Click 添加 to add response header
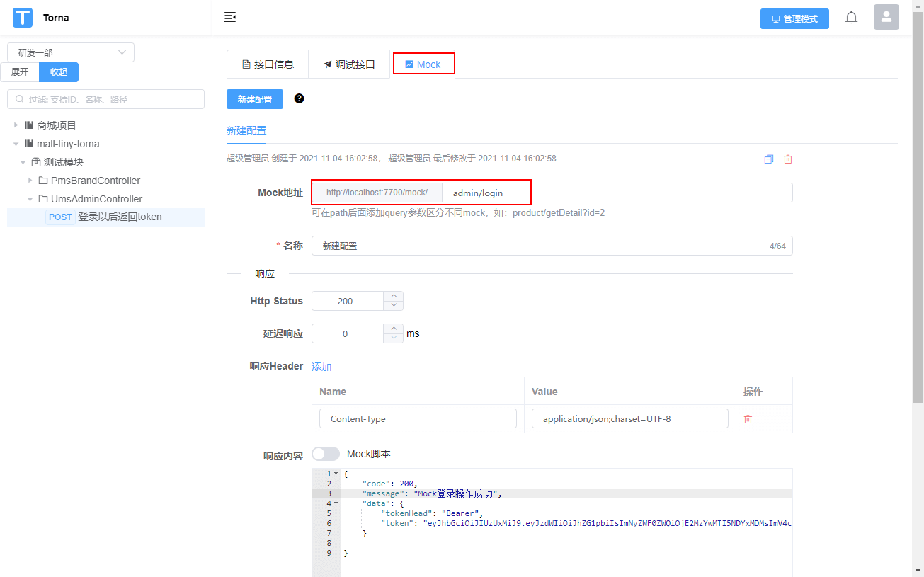Viewport: 924px width, 577px height. [x=321, y=367]
